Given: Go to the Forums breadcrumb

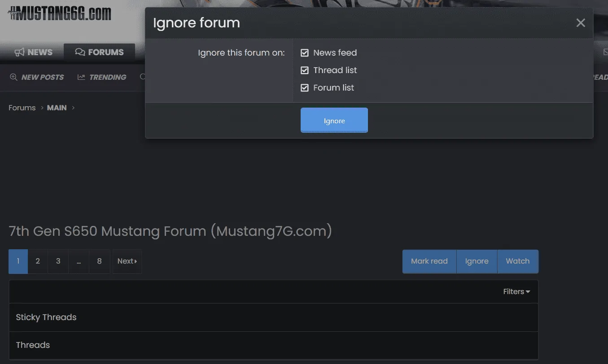Looking at the screenshot, I should [x=22, y=108].
